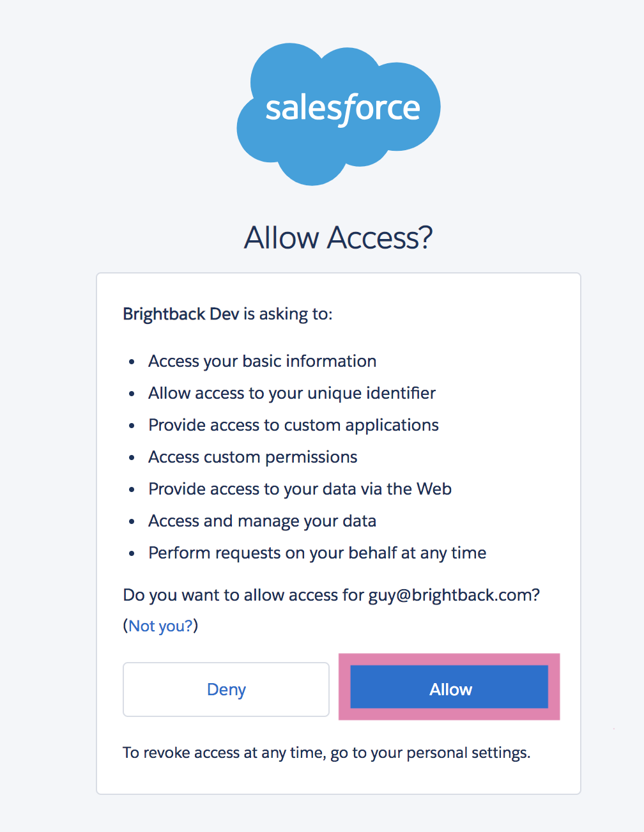Click the "is asking to:" text
Viewport: 644px width, 832px height.
[287, 314]
